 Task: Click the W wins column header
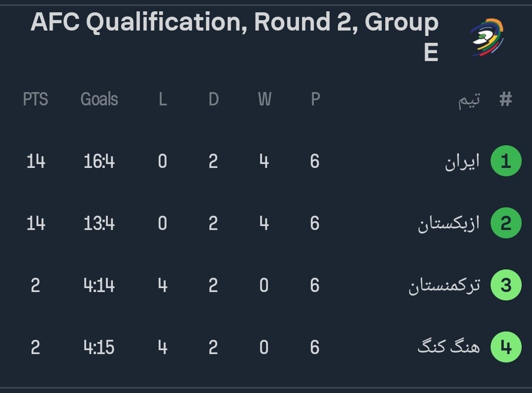click(x=265, y=99)
